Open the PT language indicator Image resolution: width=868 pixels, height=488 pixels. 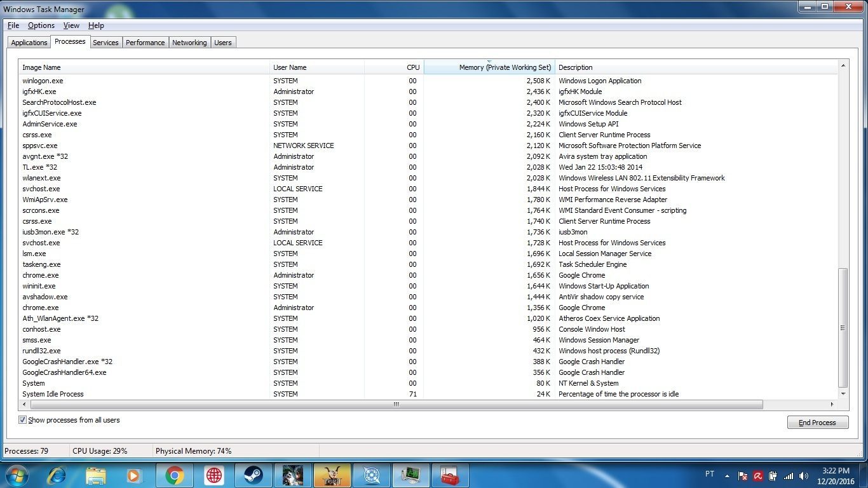point(710,474)
